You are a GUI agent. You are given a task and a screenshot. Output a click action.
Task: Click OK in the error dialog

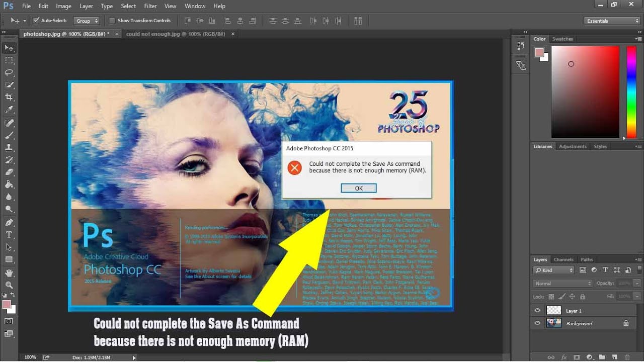click(x=359, y=188)
